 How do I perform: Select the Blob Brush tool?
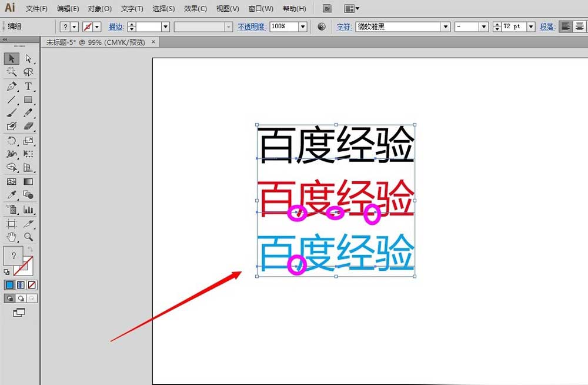point(12,126)
